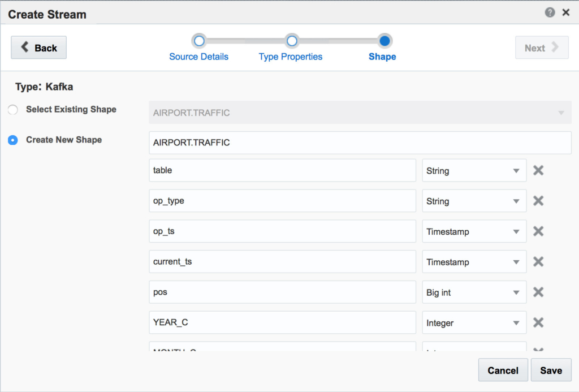Edit the YEAR_C field name input
This screenshot has height=392, width=579.
(x=283, y=322)
